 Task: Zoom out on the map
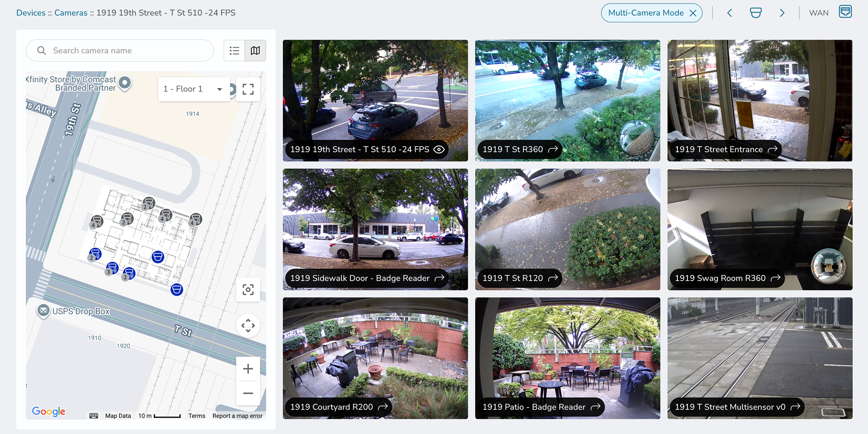tap(248, 393)
